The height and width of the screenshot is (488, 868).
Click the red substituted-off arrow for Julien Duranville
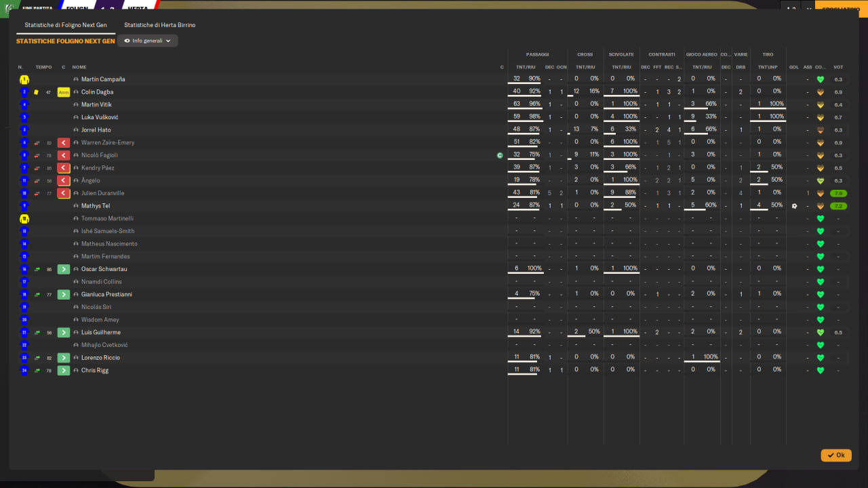(64, 193)
